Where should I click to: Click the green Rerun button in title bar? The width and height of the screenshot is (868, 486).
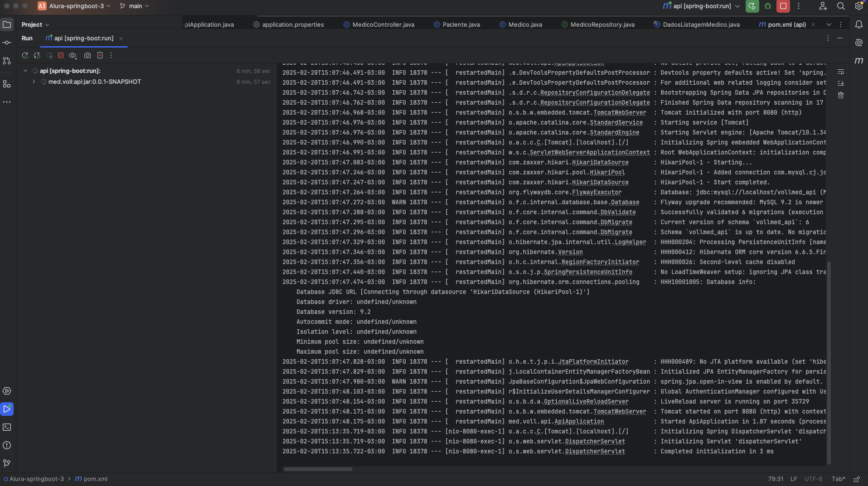(752, 6)
